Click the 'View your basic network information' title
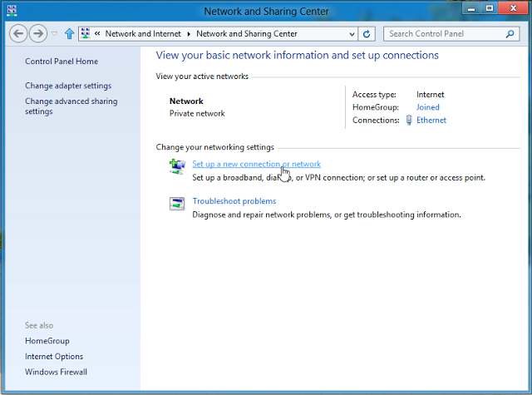 [298, 56]
